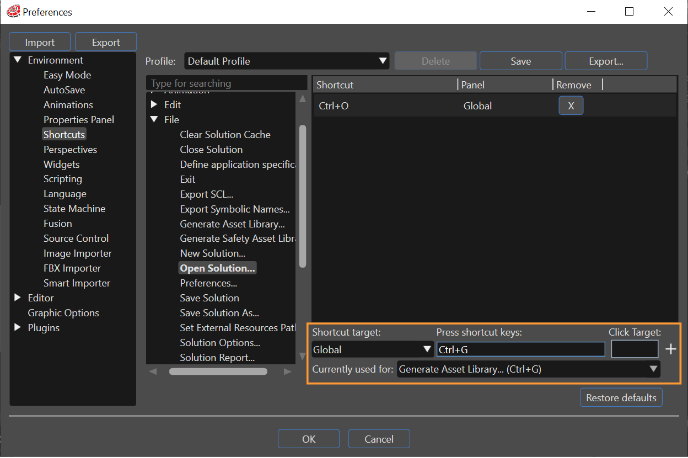Image resolution: width=688 pixels, height=458 pixels.
Task: Click the disabled Delete profile button
Action: pos(436,61)
